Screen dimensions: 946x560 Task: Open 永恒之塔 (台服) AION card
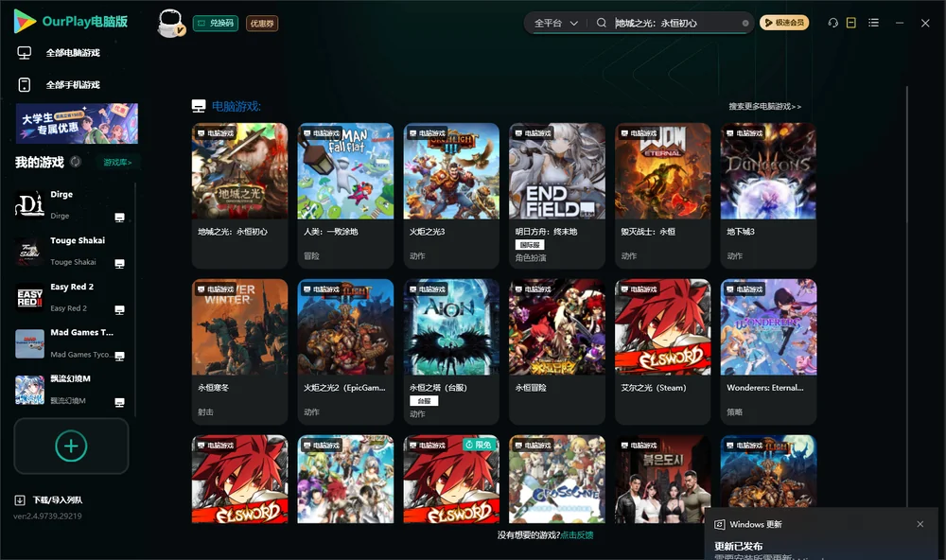(x=451, y=351)
